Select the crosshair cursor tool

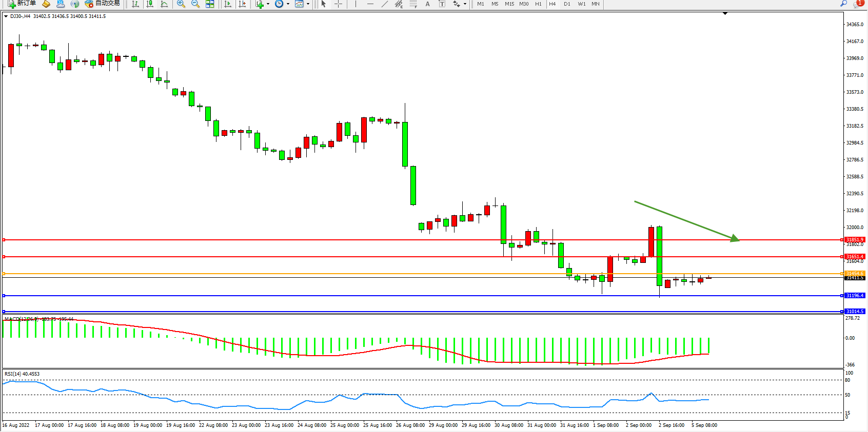[x=338, y=4]
